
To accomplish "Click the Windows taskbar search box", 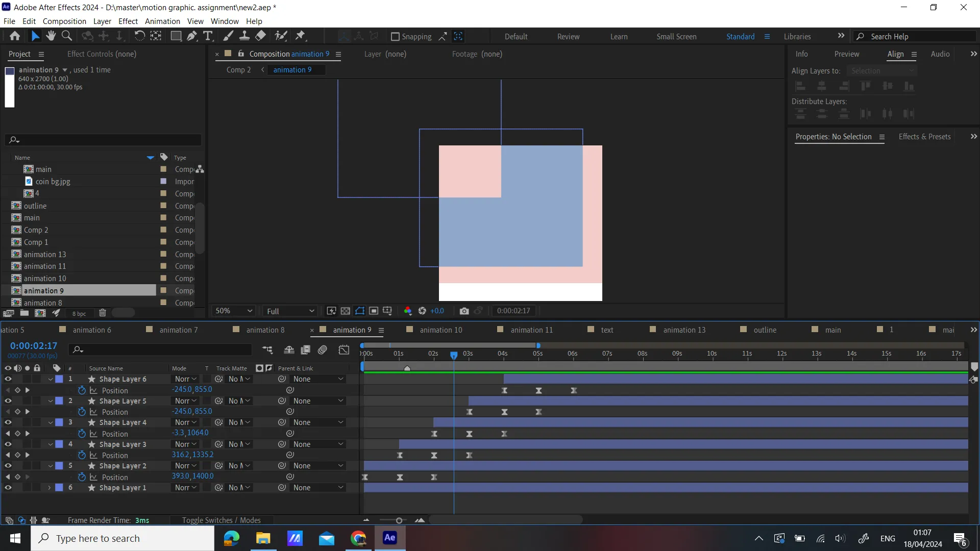I will click(122, 538).
